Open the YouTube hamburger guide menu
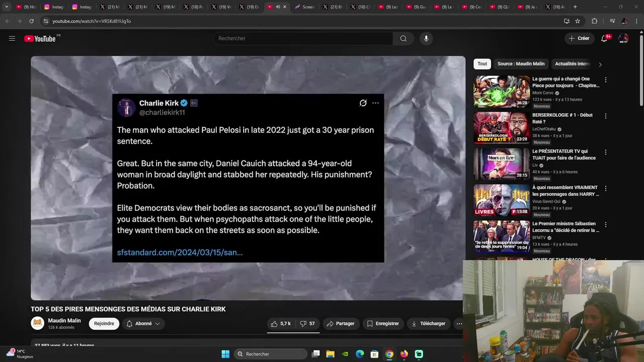The width and height of the screenshot is (644, 362). 12,38
